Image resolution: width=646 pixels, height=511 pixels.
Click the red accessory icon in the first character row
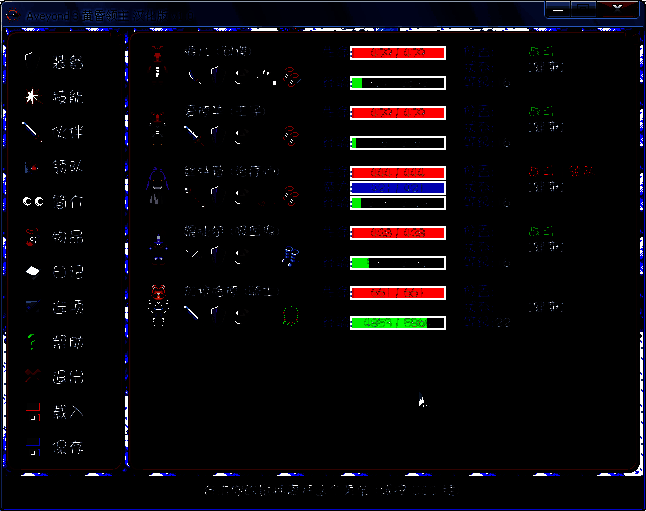(292, 75)
